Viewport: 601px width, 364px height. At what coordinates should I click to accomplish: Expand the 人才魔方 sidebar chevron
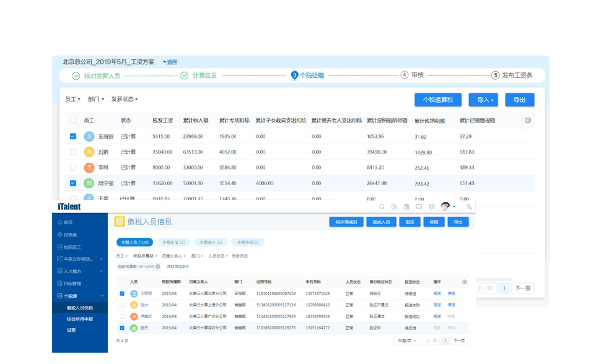(x=101, y=271)
